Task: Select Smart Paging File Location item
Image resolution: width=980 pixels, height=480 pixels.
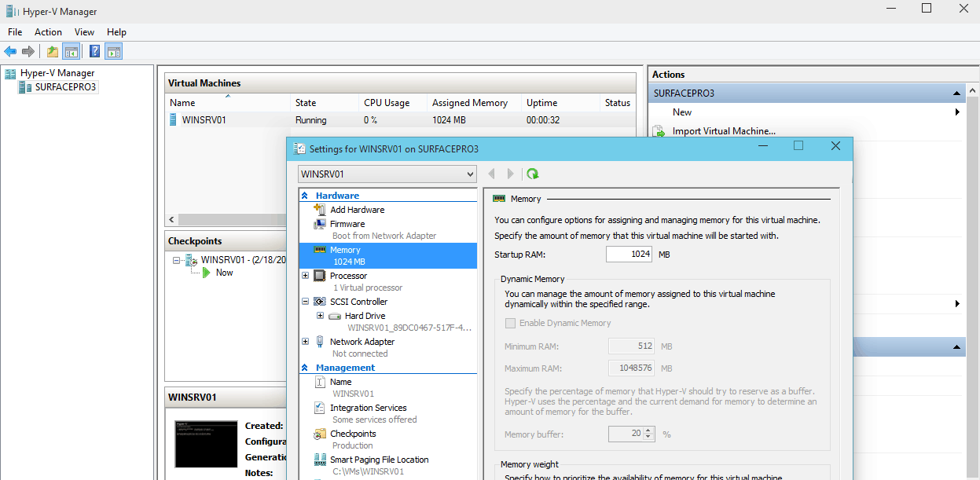Action: (380, 460)
